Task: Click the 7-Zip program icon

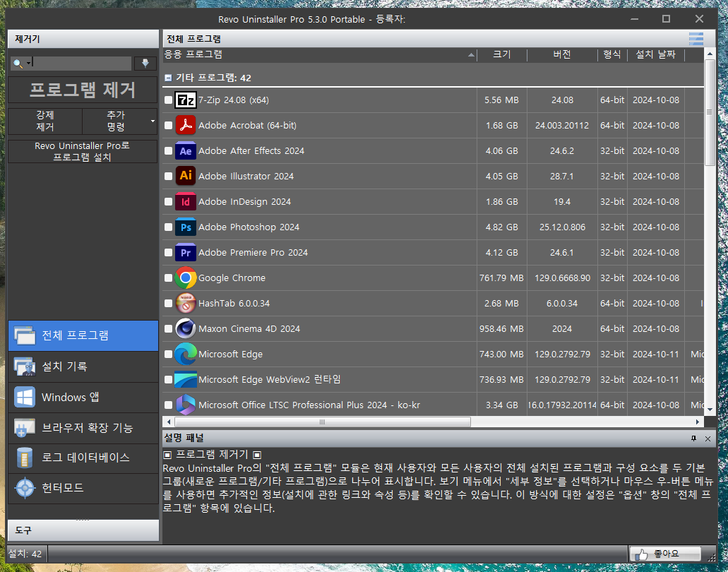Action: click(x=185, y=100)
